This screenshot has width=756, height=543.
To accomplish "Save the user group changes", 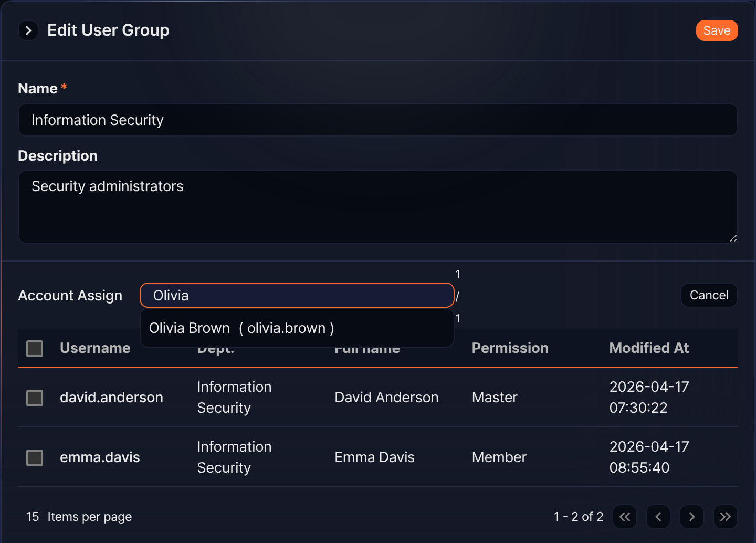I will pos(717,30).
